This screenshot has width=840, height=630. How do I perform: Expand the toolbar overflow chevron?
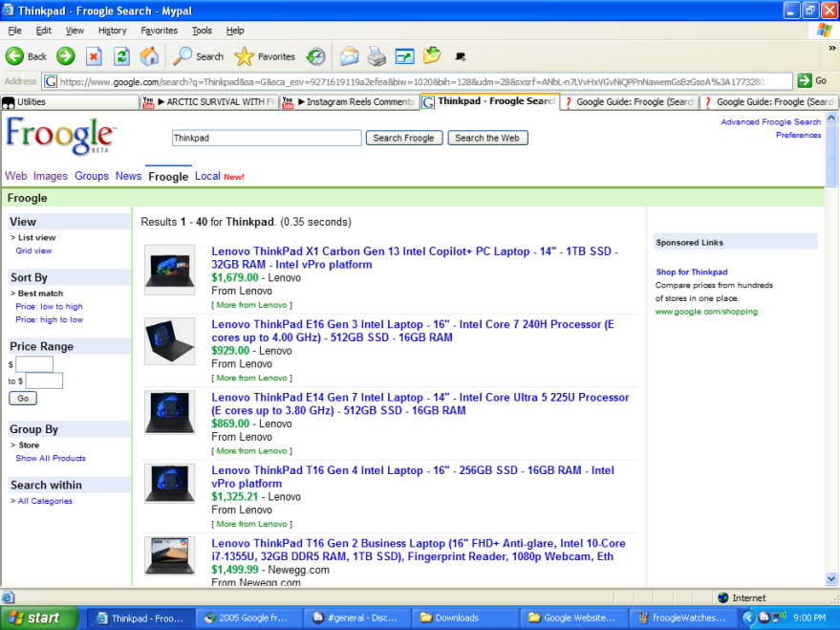(x=832, y=48)
